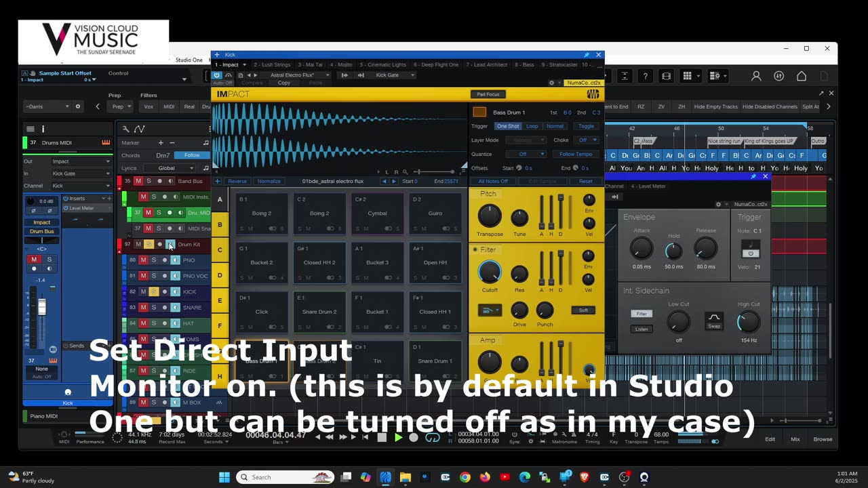This screenshot has width=868, height=488.
Task: Open the Impact preset file icon
Action: [241, 75]
